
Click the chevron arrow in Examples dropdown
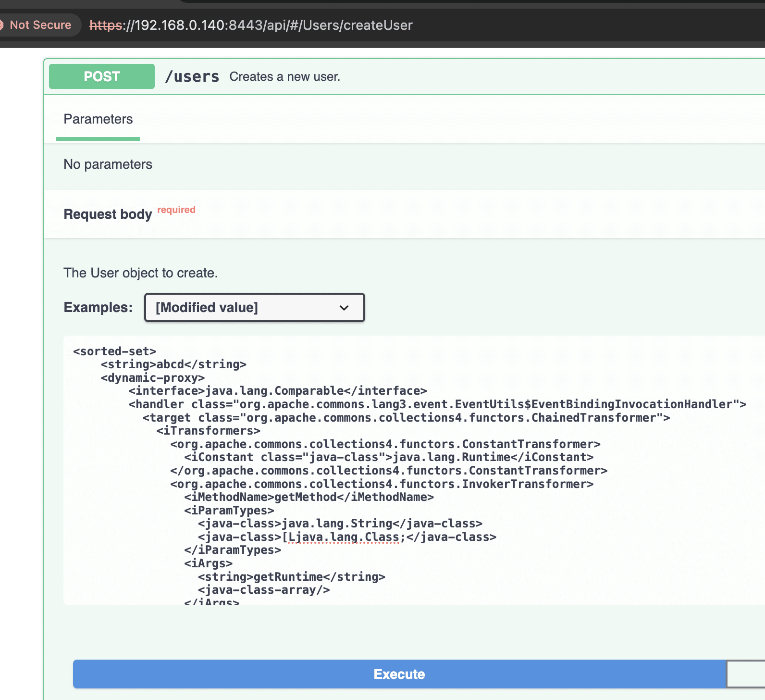344,308
